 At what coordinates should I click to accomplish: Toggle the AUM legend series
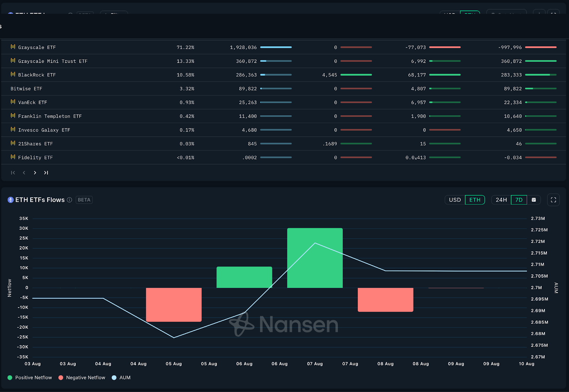[121, 378]
